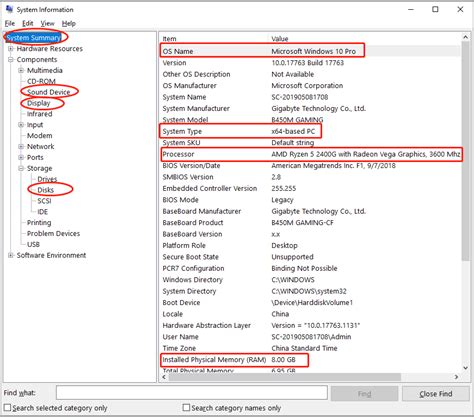The image size is (474, 417).
Task: Enable Search category names only checkbox
Action: [x=187, y=408]
